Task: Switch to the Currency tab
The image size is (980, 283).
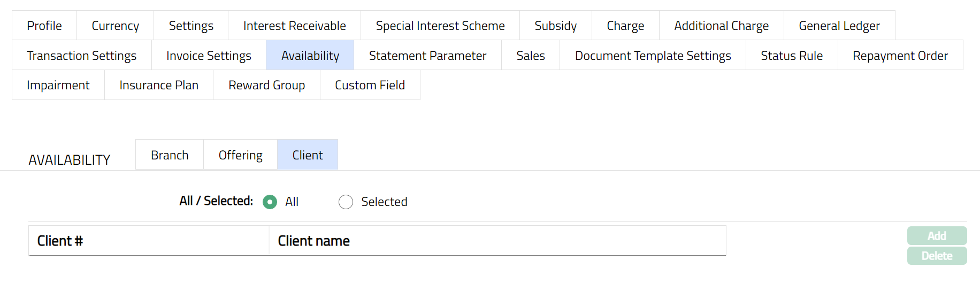Action: [x=115, y=26]
